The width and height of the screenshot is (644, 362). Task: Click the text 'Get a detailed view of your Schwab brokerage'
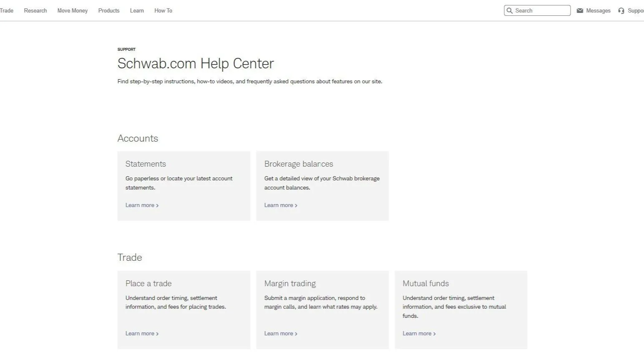322,178
